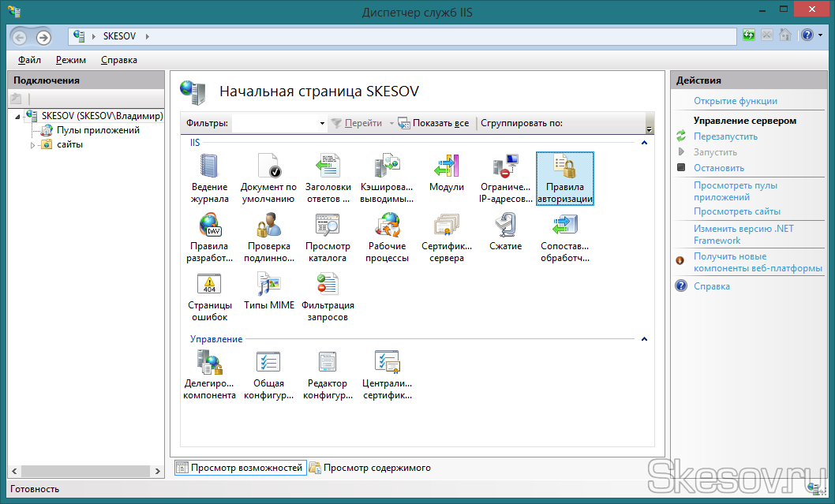Open Страницы ошибок 404 icon

(209, 297)
